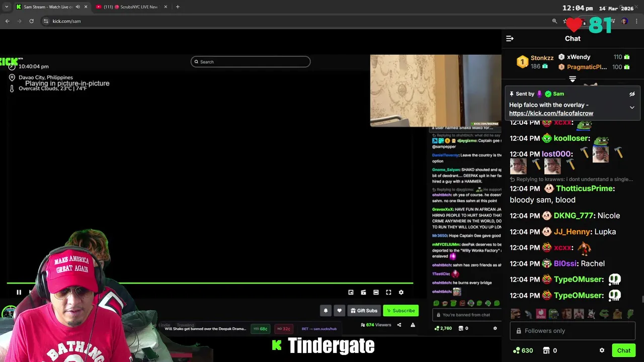Viewport: 644px width, 362px height.
Task: Open the Chrome three-dot menu
Action: tap(637, 21)
